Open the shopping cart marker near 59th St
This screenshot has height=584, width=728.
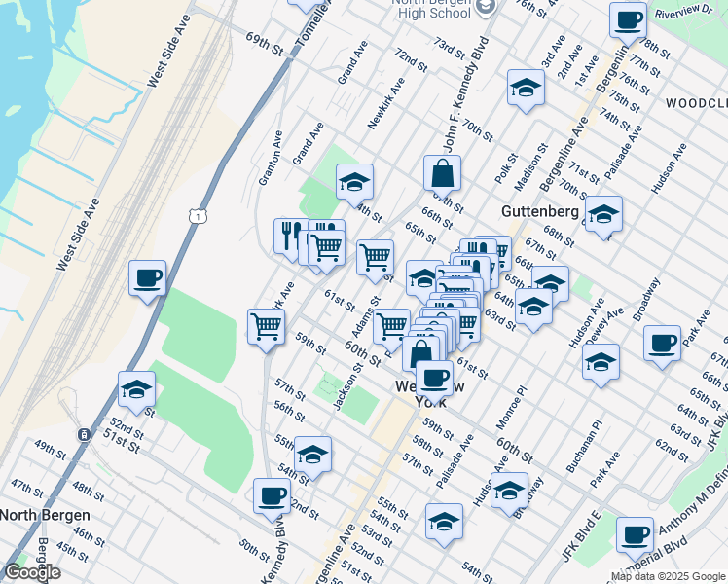tap(266, 327)
